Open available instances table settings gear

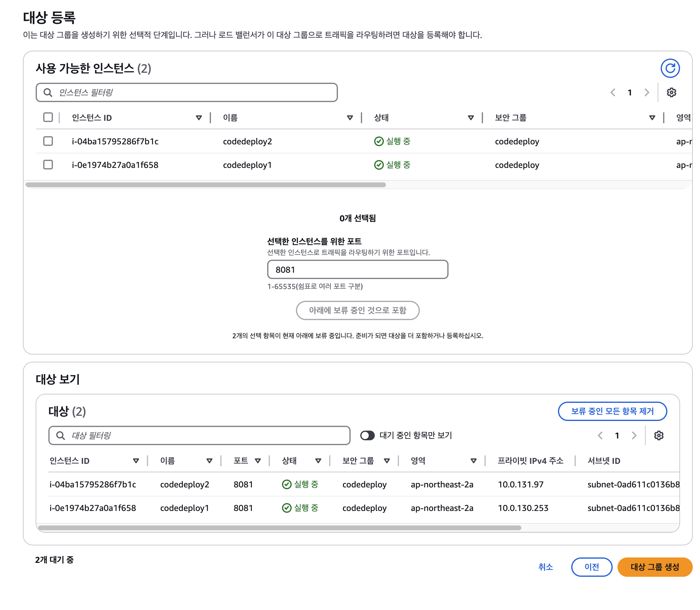point(671,93)
